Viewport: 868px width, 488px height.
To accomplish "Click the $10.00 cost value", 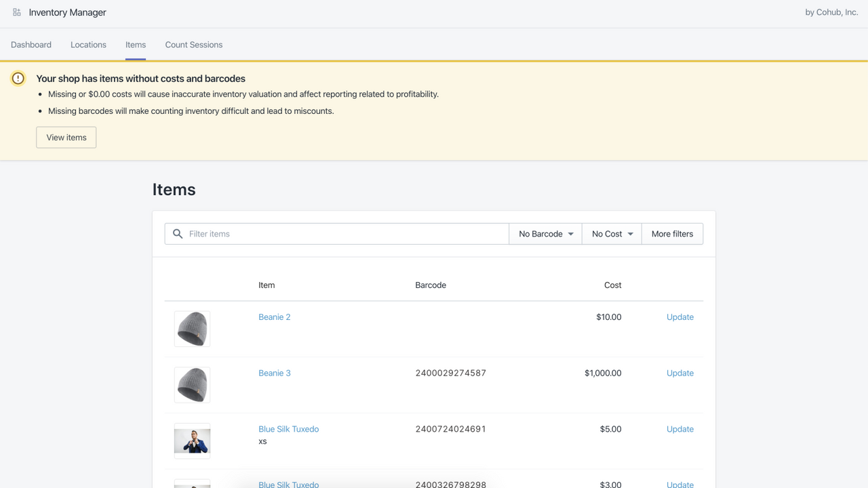I will click(x=609, y=317).
